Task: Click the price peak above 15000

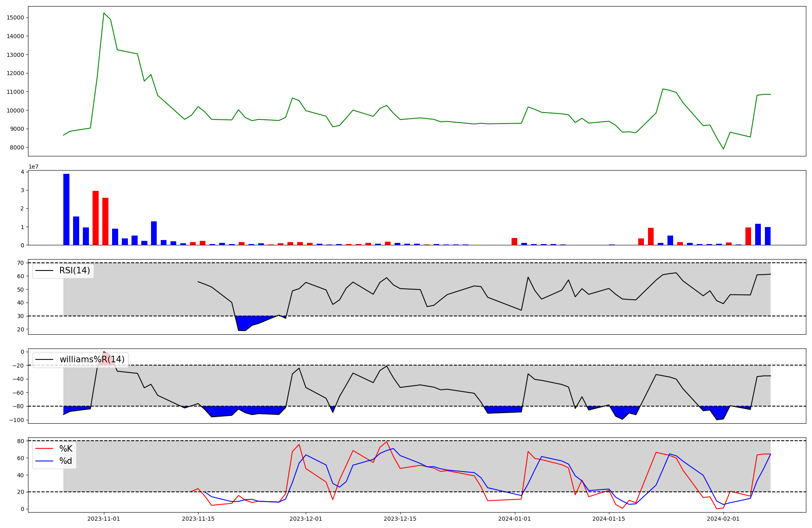Action: click(x=104, y=13)
